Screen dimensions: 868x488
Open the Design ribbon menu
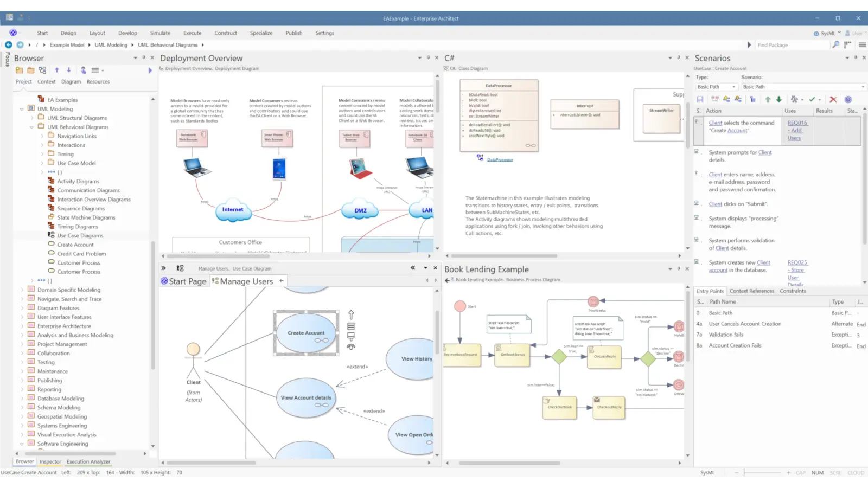click(68, 33)
